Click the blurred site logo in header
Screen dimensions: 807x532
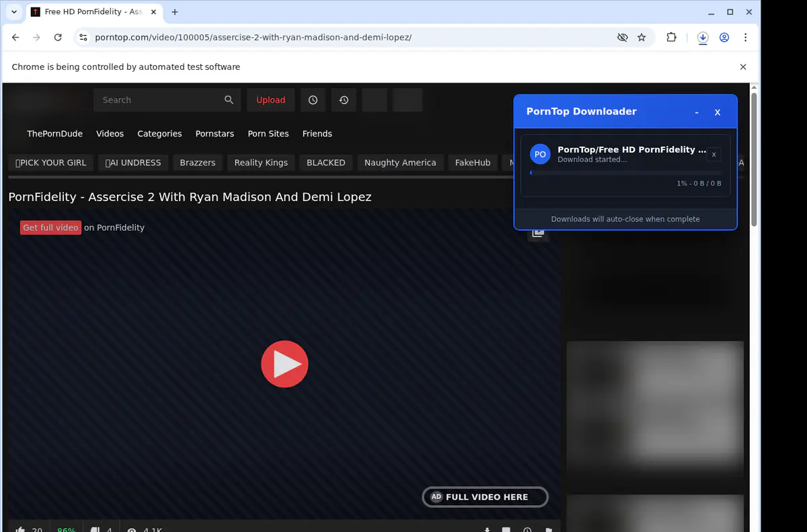point(47,100)
